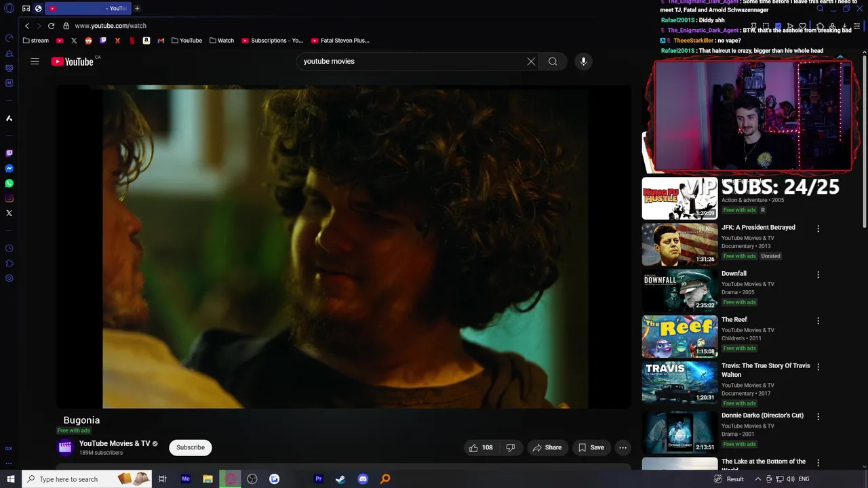Open Discord from the taskbar
Image resolution: width=868 pixels, height=488 pixels.
point(363,479)
